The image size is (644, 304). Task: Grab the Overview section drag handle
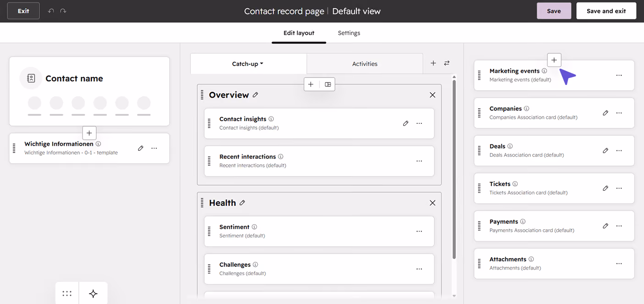click(x=202, y=95)
